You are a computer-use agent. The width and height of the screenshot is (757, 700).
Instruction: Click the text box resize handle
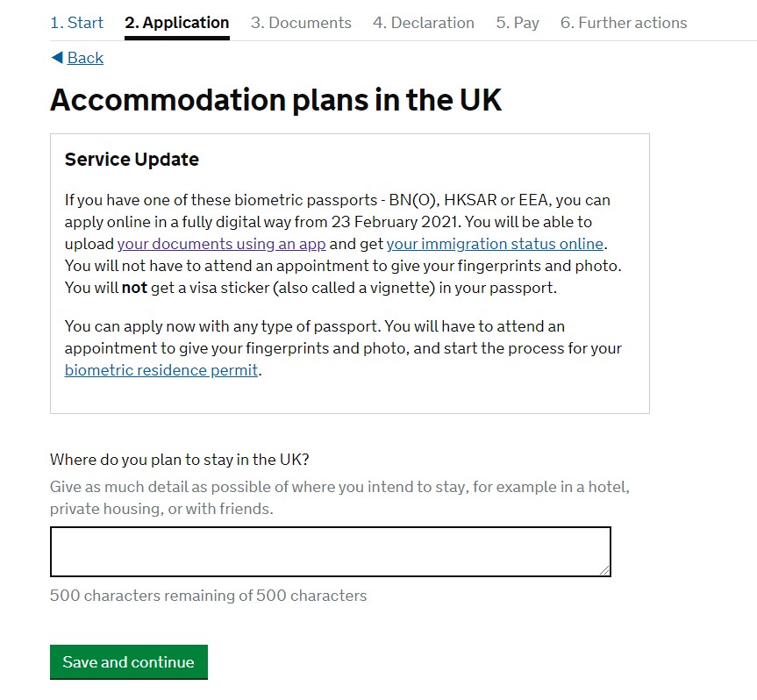[605, 571]
